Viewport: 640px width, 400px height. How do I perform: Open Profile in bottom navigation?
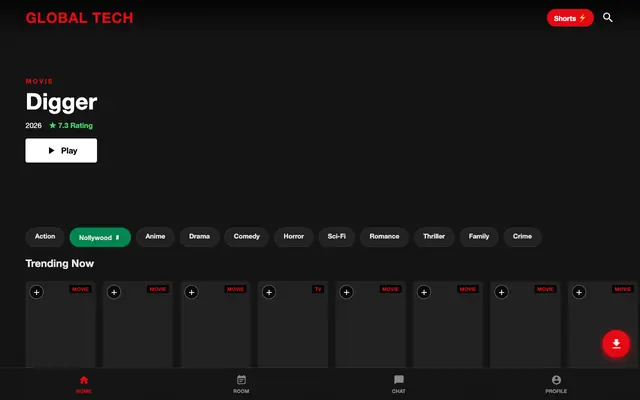pyautogui.click(x=556, y=384)
